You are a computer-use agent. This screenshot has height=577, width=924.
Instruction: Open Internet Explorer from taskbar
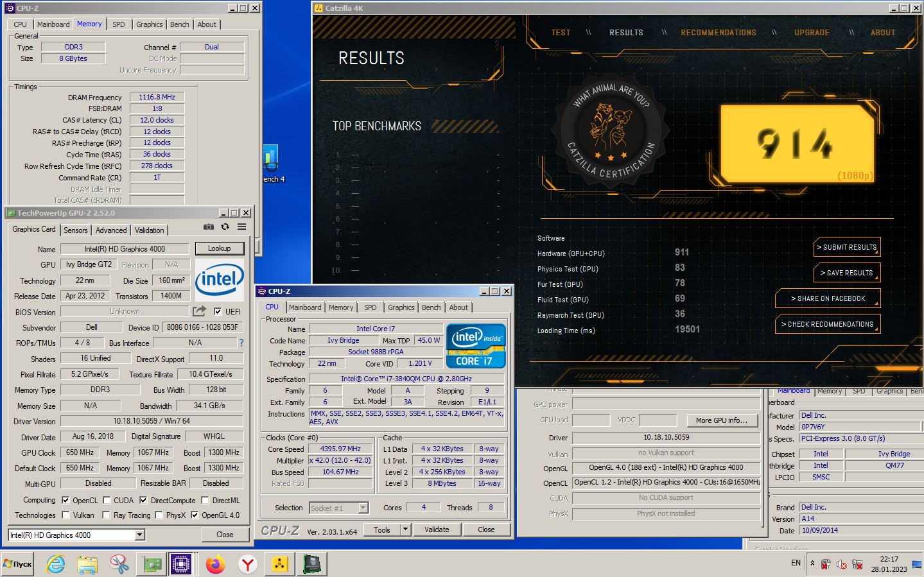tap(56, 564)
